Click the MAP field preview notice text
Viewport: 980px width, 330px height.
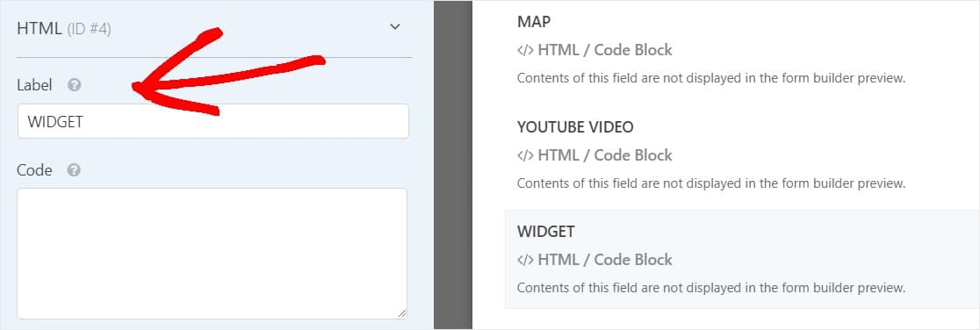711,79
